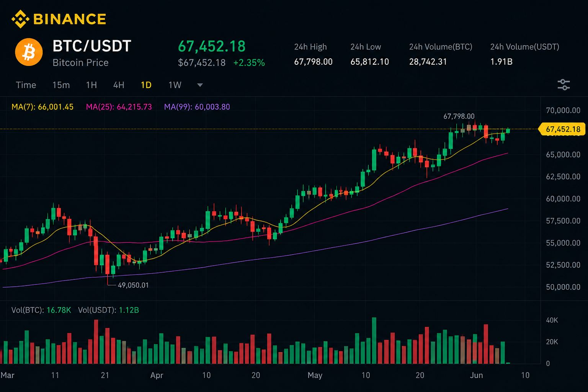
Task: Click the 20K volume axis label
Action: (552, 342)
